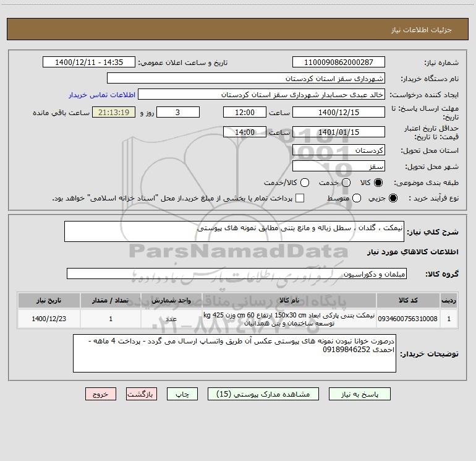Click the چاپ print button
476x461 pixels.
182,394
